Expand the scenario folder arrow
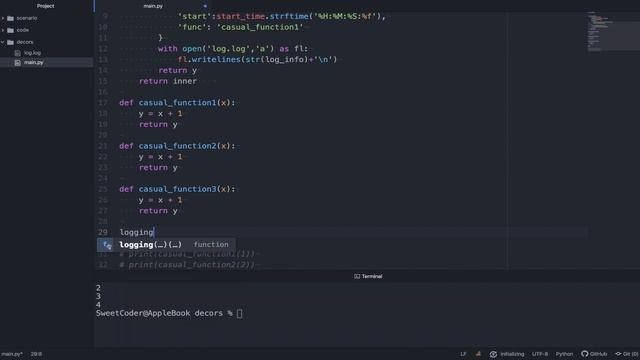 (x=3, y=18)
